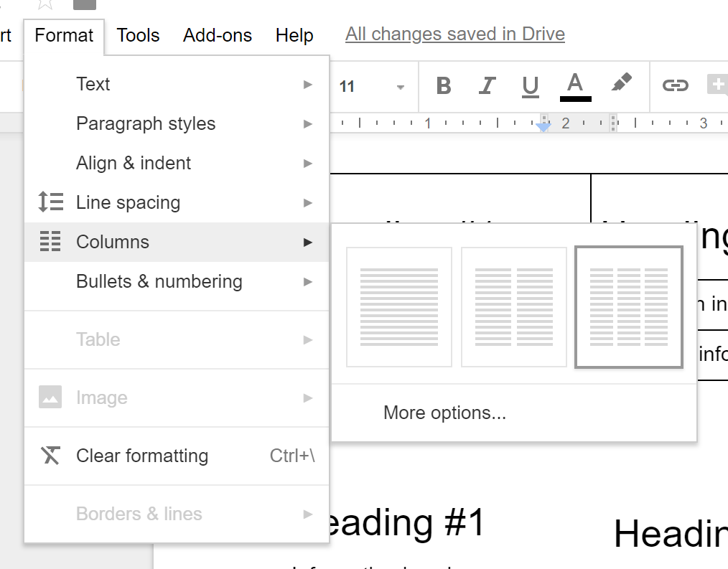Select the highlight color tool

(620, 85)
